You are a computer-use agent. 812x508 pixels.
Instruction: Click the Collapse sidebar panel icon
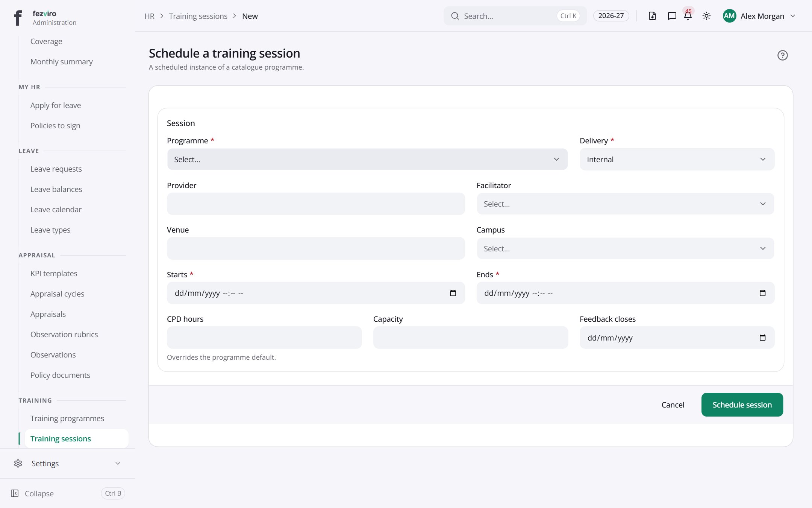(x=15, y=493)
